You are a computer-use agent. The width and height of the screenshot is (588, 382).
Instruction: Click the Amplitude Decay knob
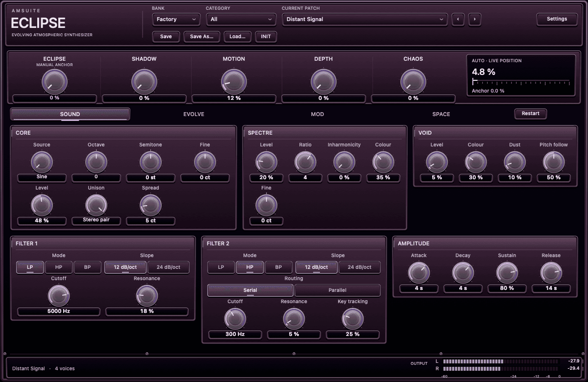tap(463, 272)
